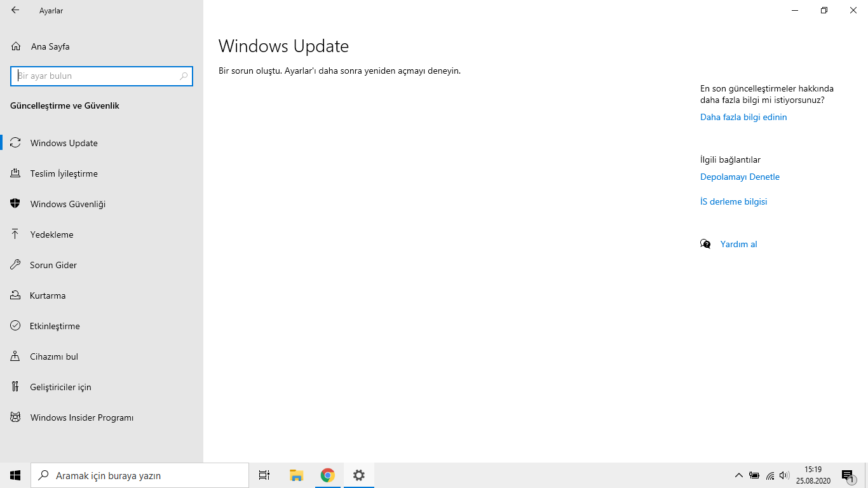Click the Windows Güvenliği shield icon
The image size is (868, 488).
coord(16,204)
